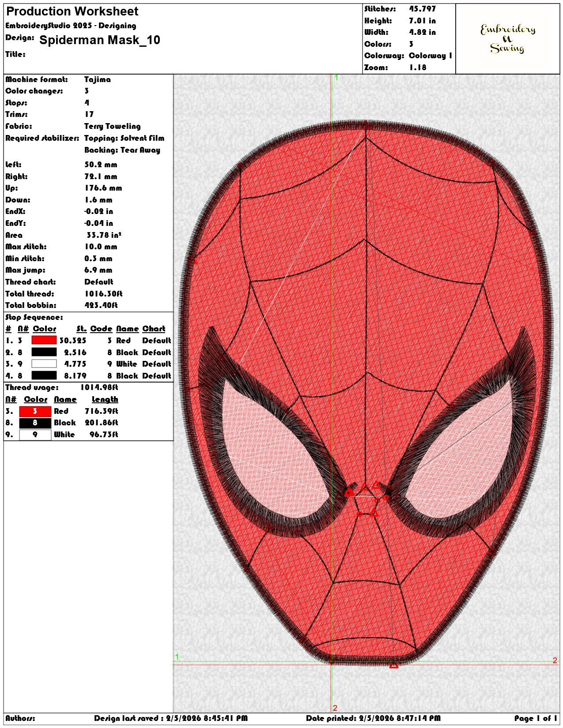Click the design name Spiderman Mask_10
This screenshot has height=728, width=563.
click(x=100, y=40)
